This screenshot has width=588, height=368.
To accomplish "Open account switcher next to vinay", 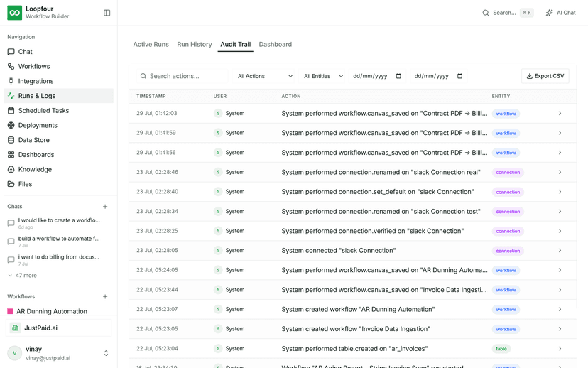I will 106,353.
